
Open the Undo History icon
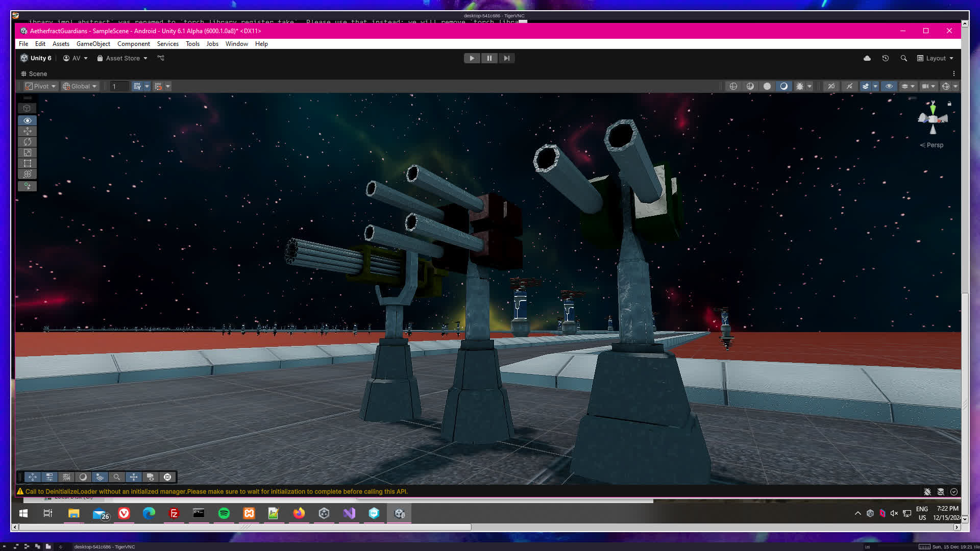886,58
